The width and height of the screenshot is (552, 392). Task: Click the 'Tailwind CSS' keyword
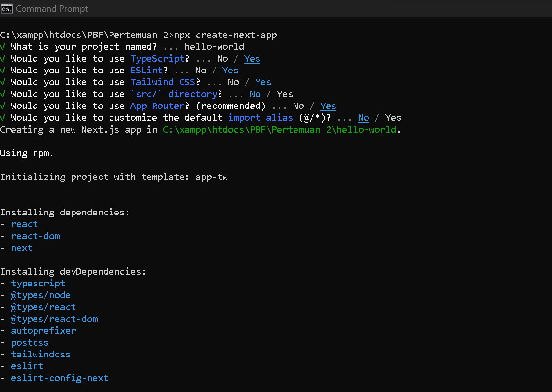point(163,82)
